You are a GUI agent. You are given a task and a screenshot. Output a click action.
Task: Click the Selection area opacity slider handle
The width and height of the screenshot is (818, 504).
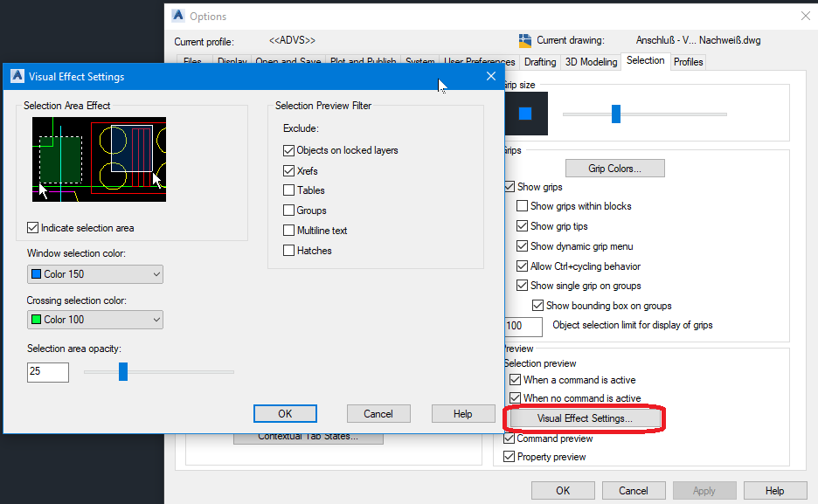coord(123,371)
